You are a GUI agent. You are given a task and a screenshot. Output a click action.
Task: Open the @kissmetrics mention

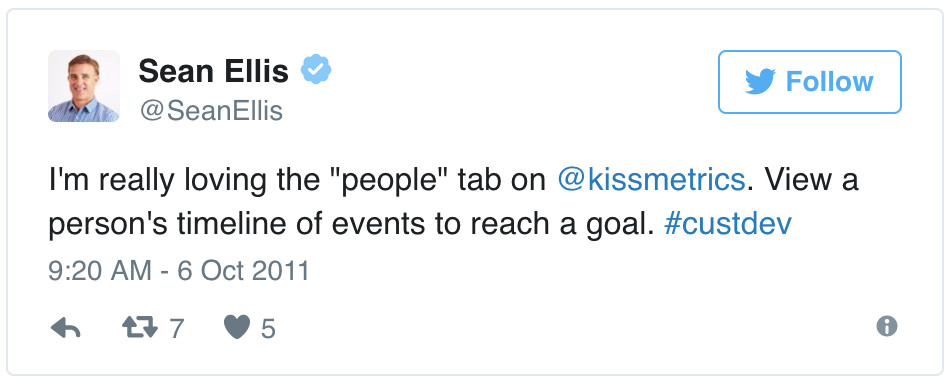[650, 180]
